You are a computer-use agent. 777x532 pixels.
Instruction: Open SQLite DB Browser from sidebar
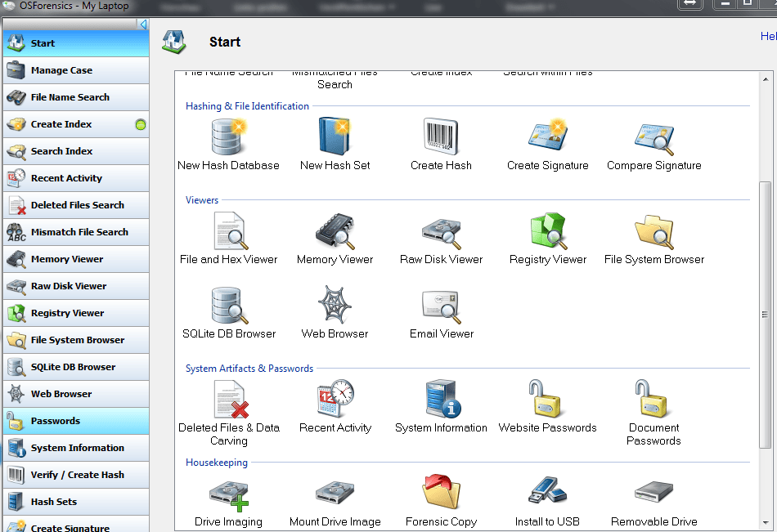point(76,367)
